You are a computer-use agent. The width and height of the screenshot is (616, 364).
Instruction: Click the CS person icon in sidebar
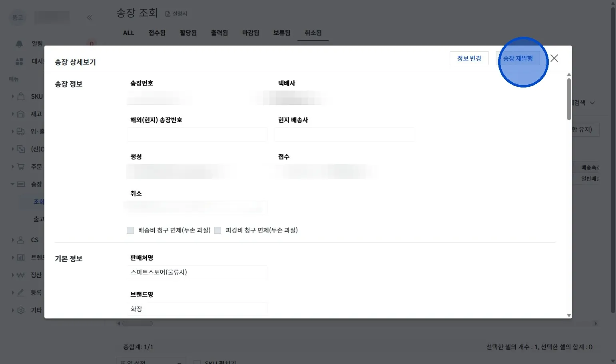pos(21,240)
